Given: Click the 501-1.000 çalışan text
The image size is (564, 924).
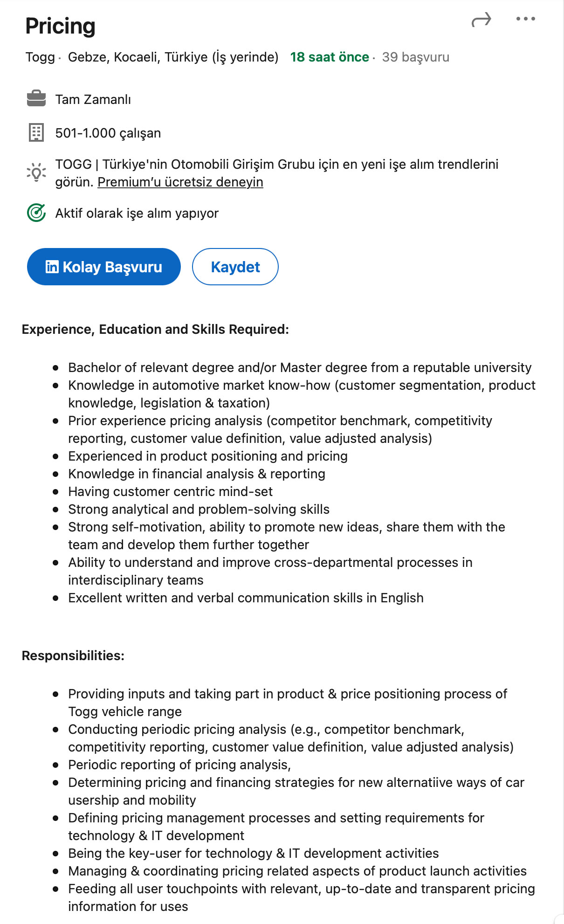Looking at the screenshot, I should 108,133.
